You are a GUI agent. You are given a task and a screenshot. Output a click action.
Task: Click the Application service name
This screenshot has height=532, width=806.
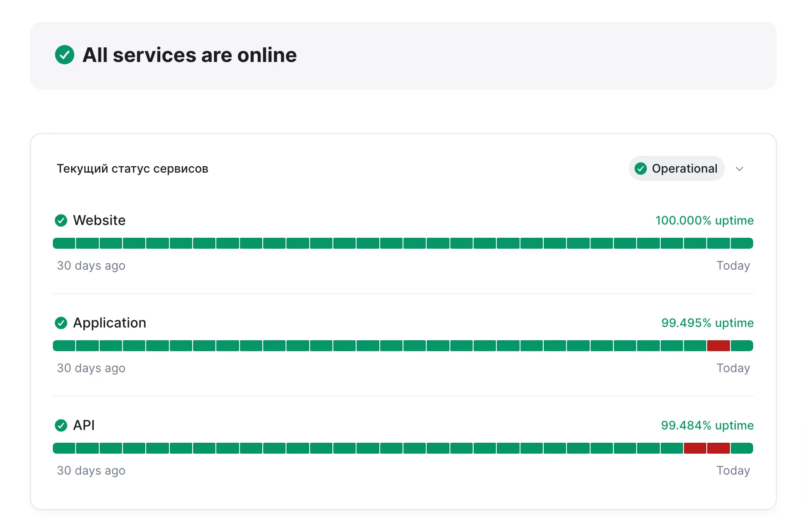(x=110, y=323)
